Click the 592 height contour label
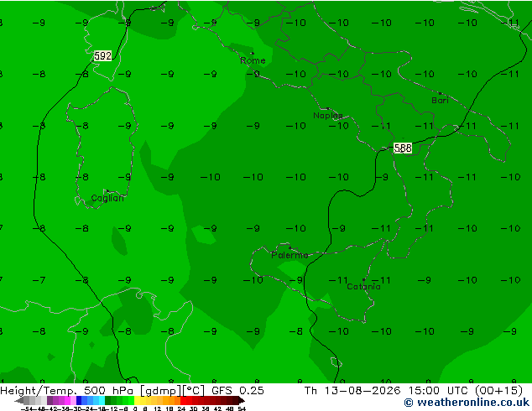 [x=102, y=55]
